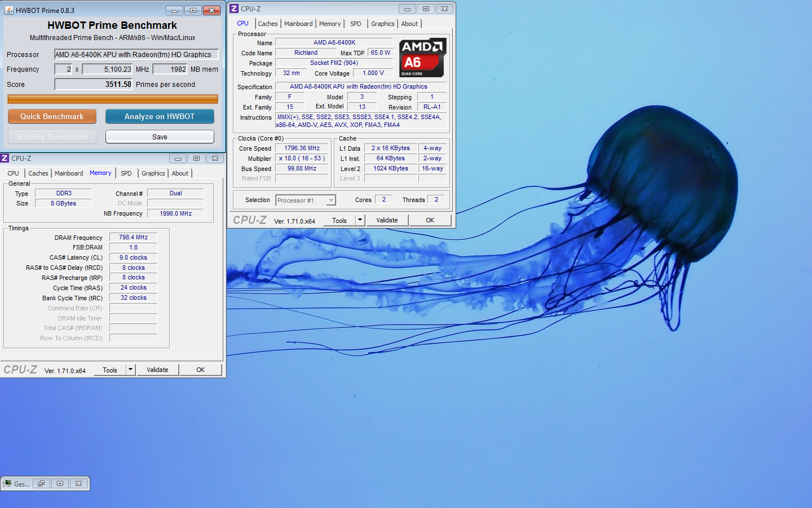Click the 5,100.23 MHz frequency field

108,69
